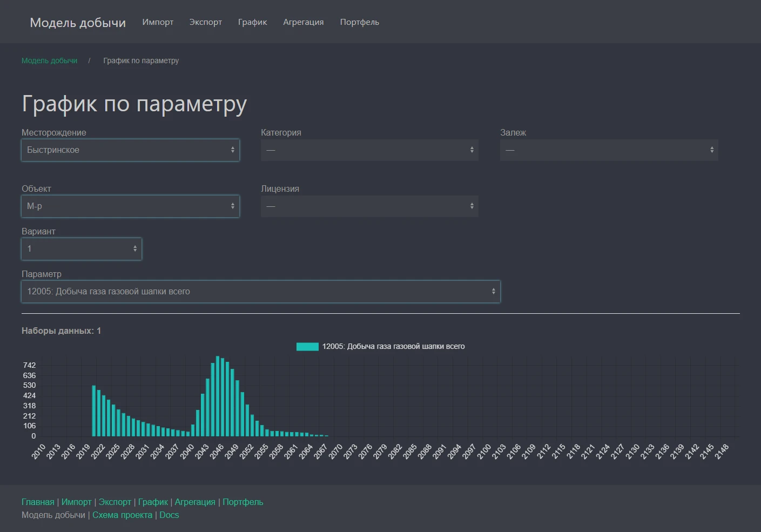Click the Модель добычи breadcrumb link
Image resolution: width=761 pixels, height=532 pixels.
tap(49, 60)
